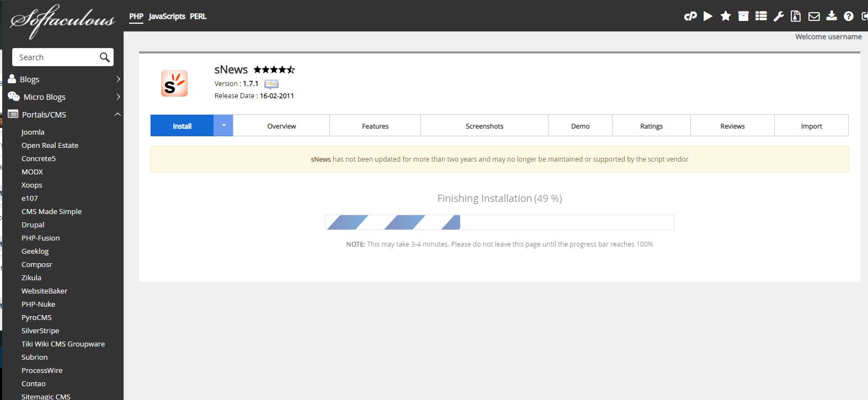
Task: Open the Reviews tab
Action: pos(733,126)
